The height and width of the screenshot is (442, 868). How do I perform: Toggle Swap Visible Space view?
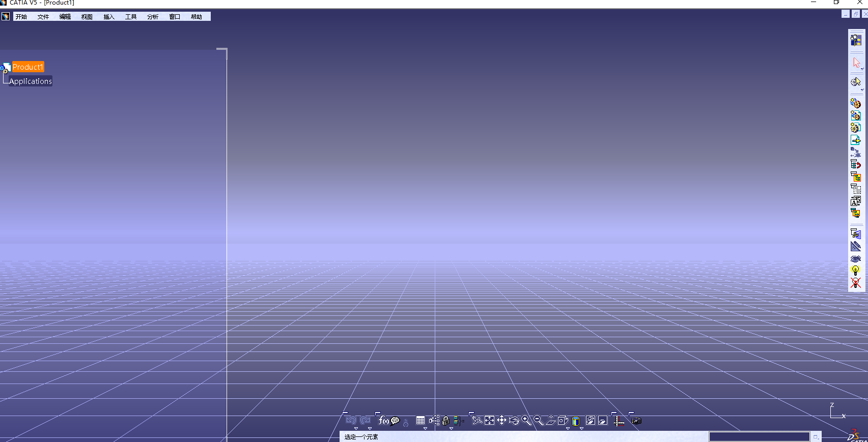pyautogui.click(x=603, y=421)
